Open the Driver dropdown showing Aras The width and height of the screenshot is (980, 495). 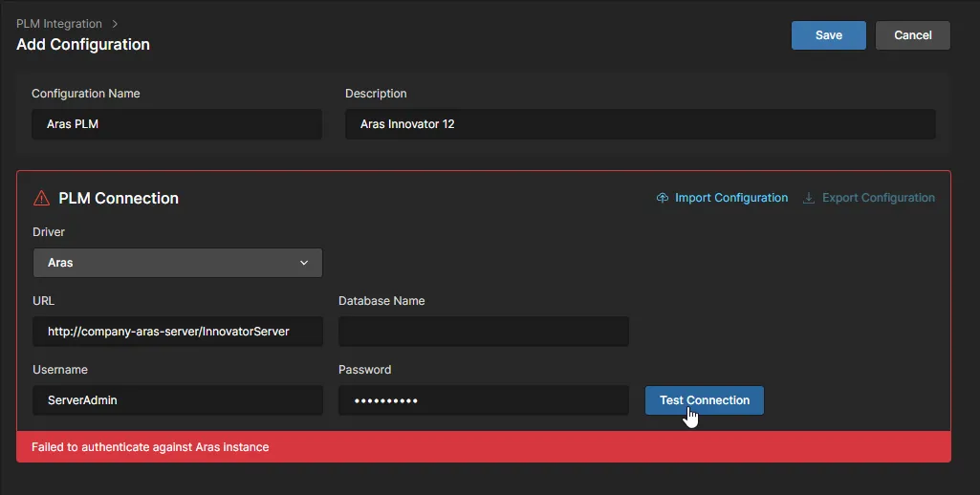(x=178, y=263)
